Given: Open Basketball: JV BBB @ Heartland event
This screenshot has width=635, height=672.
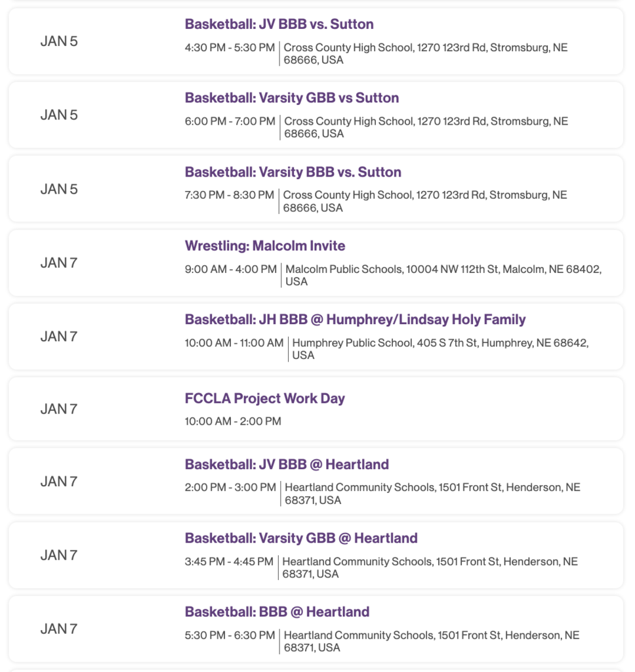Looking at the screenshot, I should click(x=287, y=465).
